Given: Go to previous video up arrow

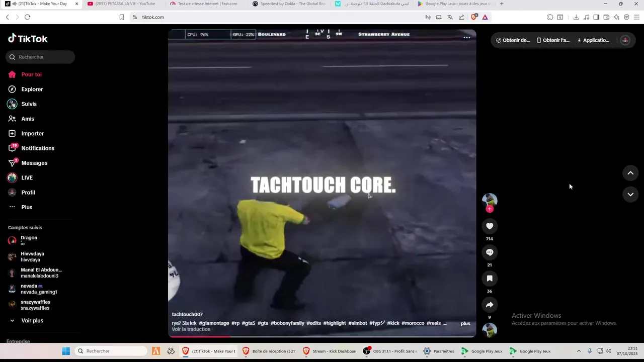Looking at the screenshot, I should (630, 173).
